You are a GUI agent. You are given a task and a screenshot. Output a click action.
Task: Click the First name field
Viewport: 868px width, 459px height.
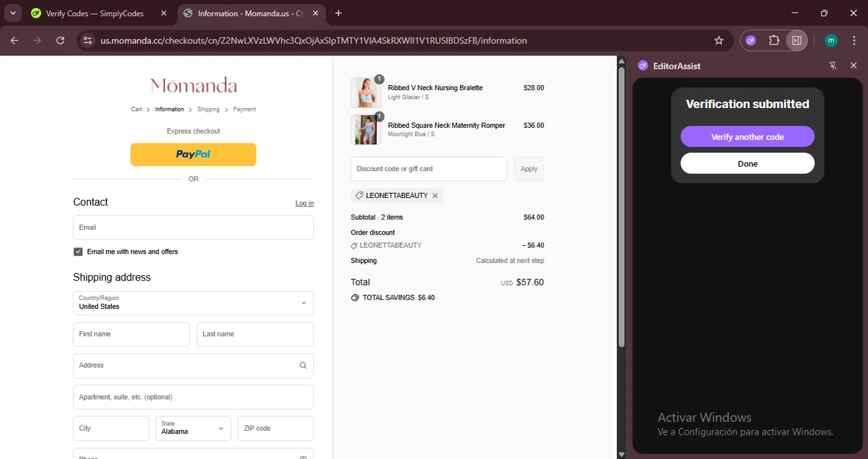(131, 334)
